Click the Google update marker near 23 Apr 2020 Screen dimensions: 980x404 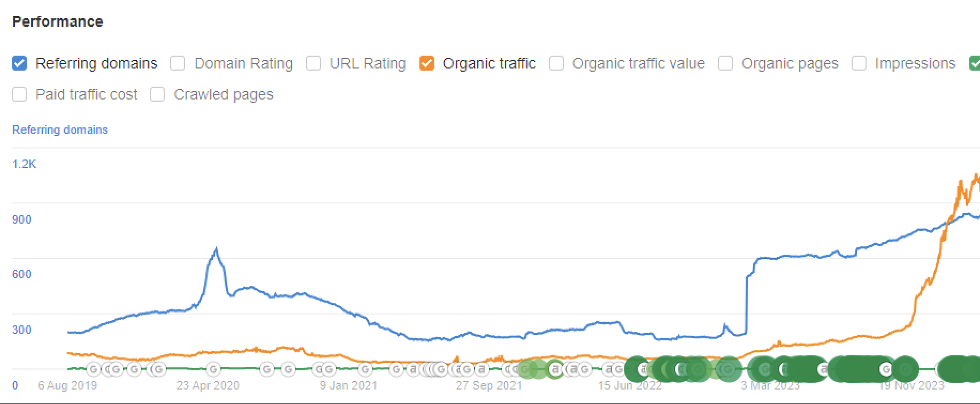(x=213, y=369)
